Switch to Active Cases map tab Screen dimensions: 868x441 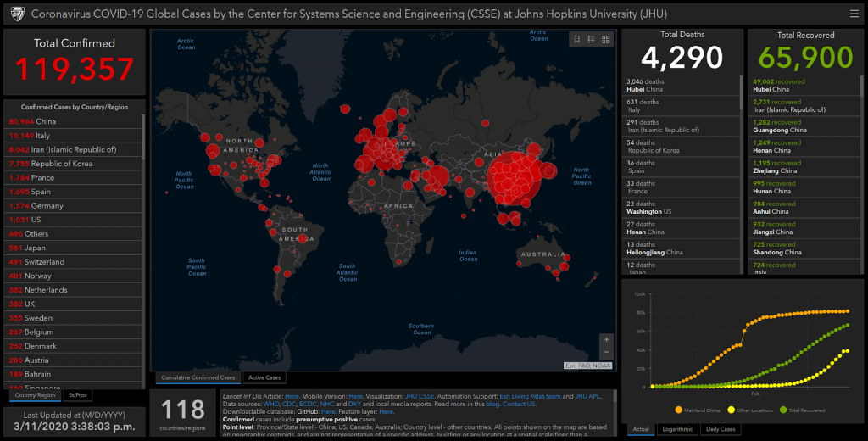click(264, 378)
